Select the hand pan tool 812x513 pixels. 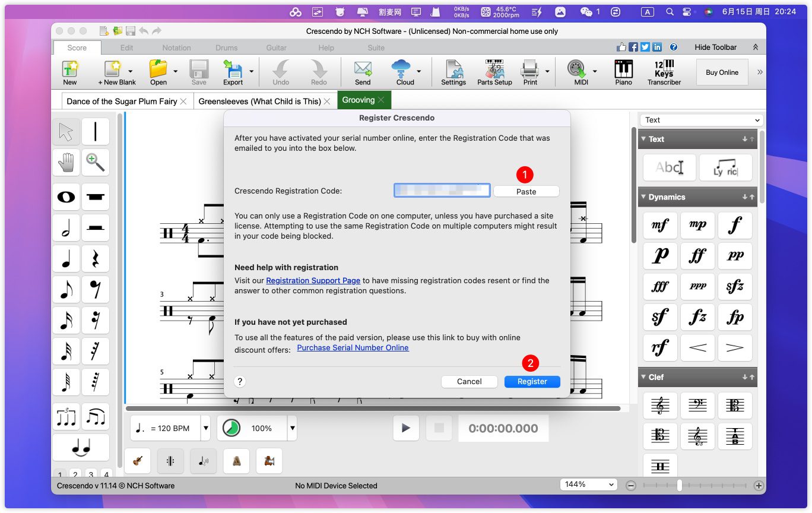point(66,162)
